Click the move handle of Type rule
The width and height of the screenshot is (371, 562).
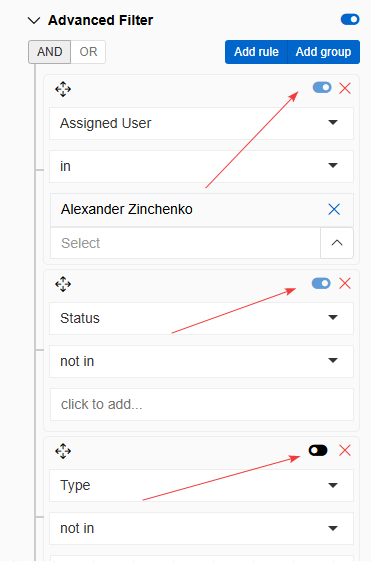click(63, 451)
